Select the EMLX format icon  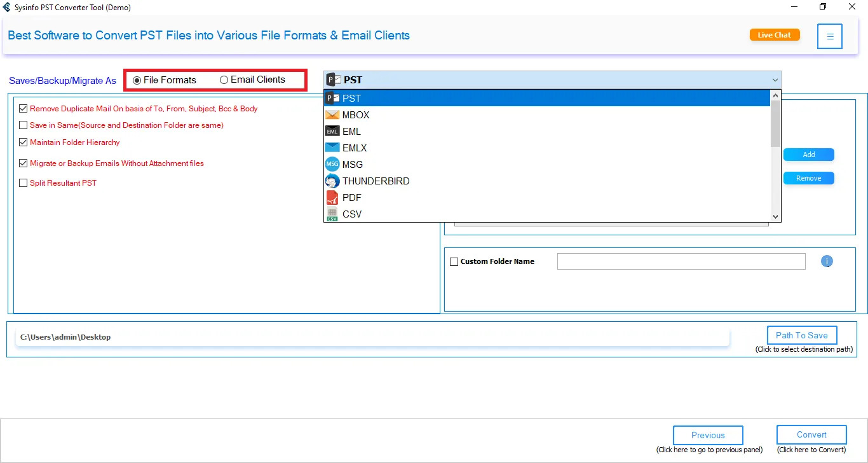(x=332, y=148)
